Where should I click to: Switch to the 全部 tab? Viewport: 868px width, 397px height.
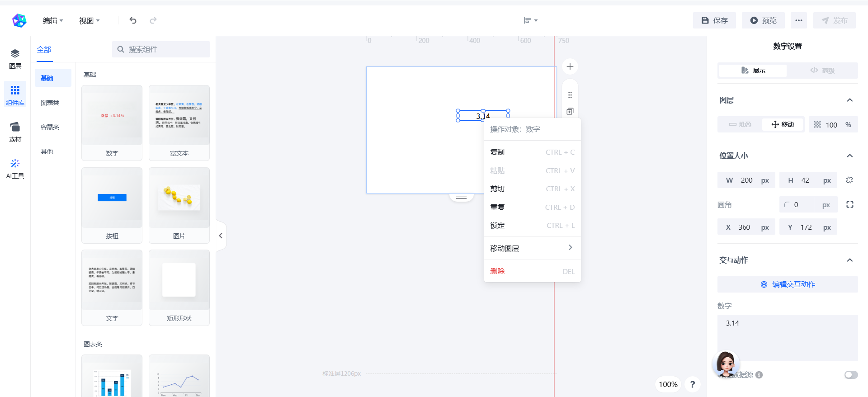click(44, 50)
